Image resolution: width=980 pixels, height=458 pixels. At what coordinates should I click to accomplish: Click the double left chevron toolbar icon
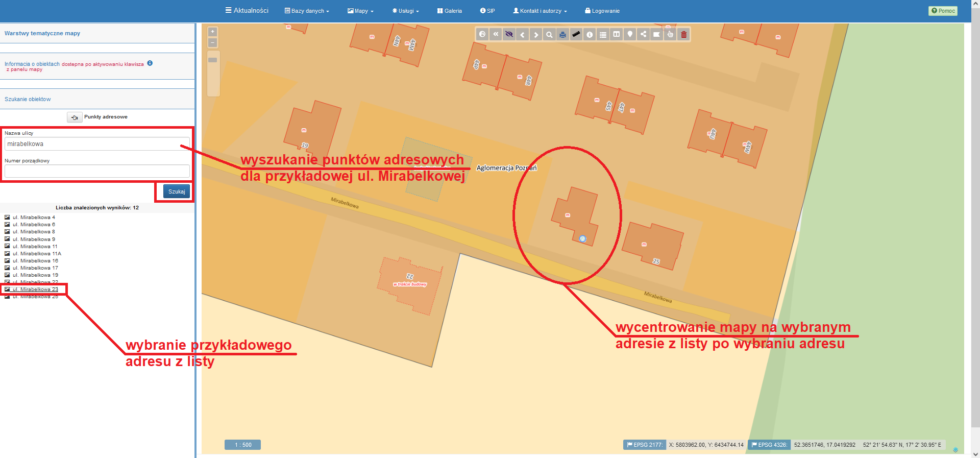tap(496, 35)
